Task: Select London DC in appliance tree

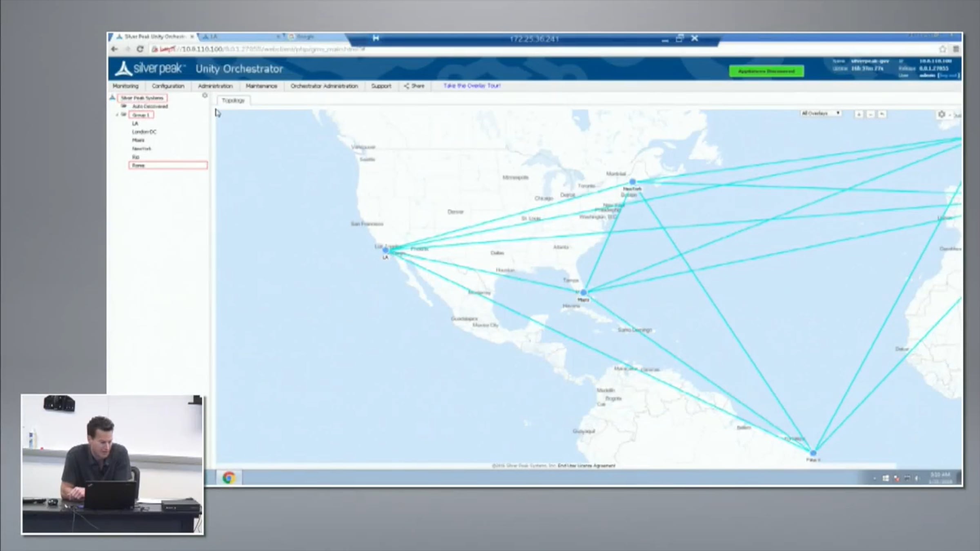Action: click(x=144, y=132)
